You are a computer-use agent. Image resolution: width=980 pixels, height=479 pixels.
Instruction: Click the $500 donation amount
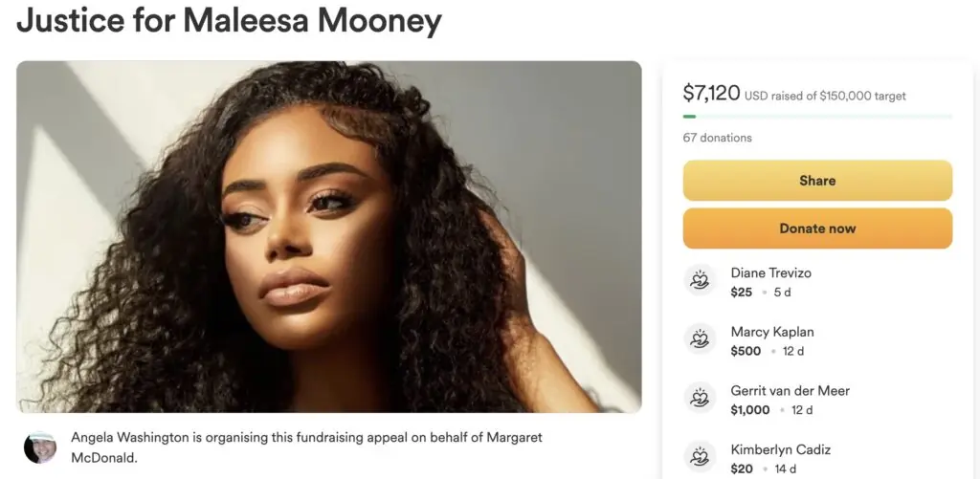746,351
